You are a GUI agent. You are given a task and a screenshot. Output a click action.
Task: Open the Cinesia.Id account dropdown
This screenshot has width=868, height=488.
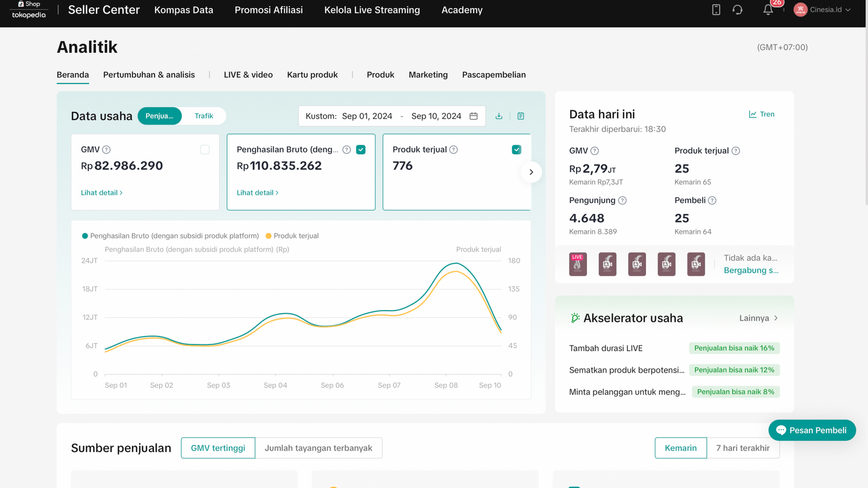822,10
